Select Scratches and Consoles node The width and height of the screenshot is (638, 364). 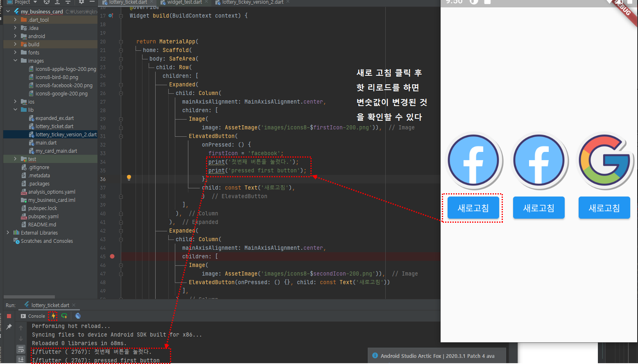point(43,241)
